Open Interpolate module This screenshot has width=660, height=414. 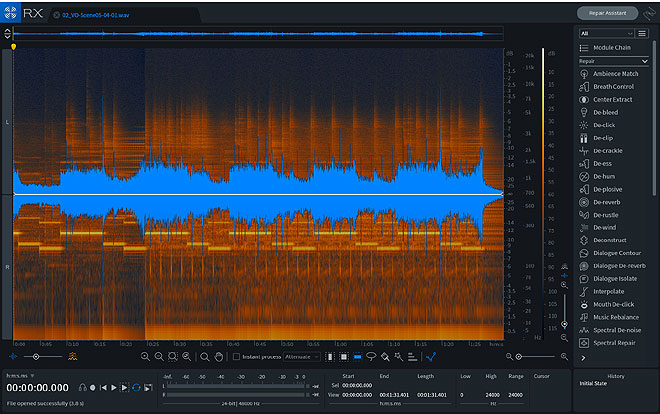601,292
